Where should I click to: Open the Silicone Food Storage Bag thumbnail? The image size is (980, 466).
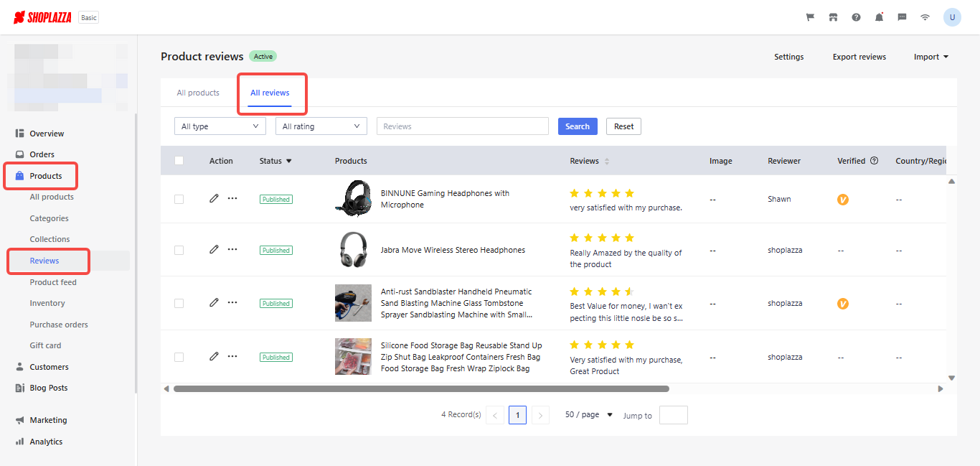click(x=353, y=357)
